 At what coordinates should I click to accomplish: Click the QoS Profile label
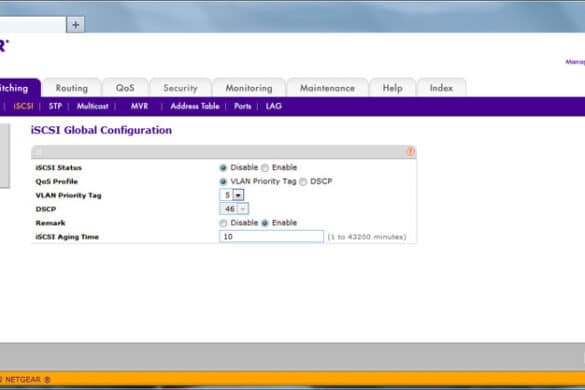tap(57, 181)
